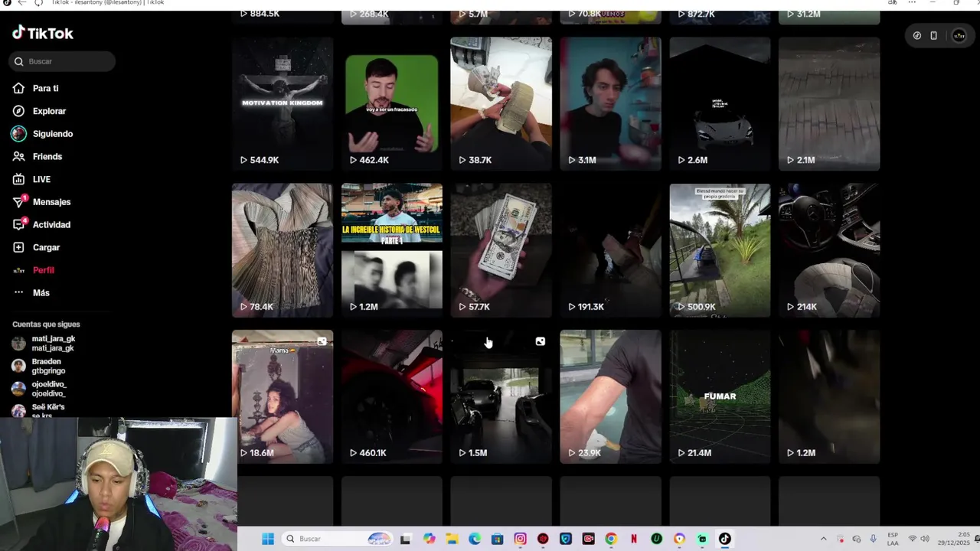
Task: Select Cargar to upload a video
Action: click(x=46, y=247)
